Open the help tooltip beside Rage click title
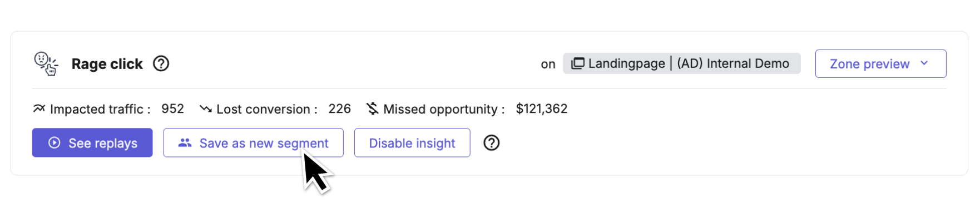Image resolution: width=980 pixels, height=207 pixels. [161, 64]
